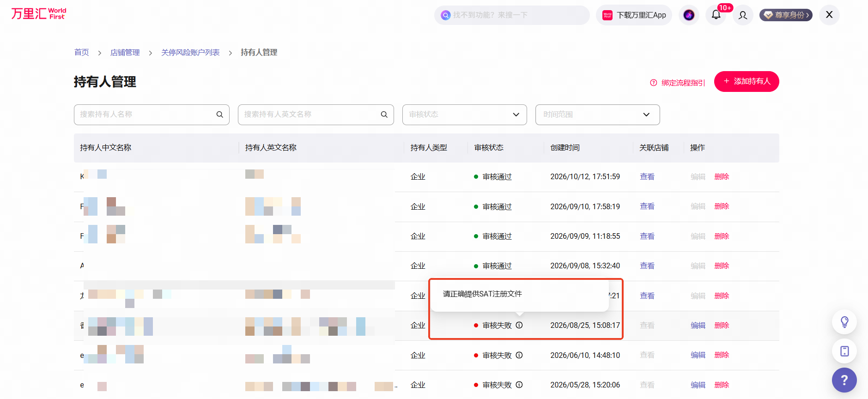Click 删除 for the 2026/05/28 row

(x=722, y=385)
